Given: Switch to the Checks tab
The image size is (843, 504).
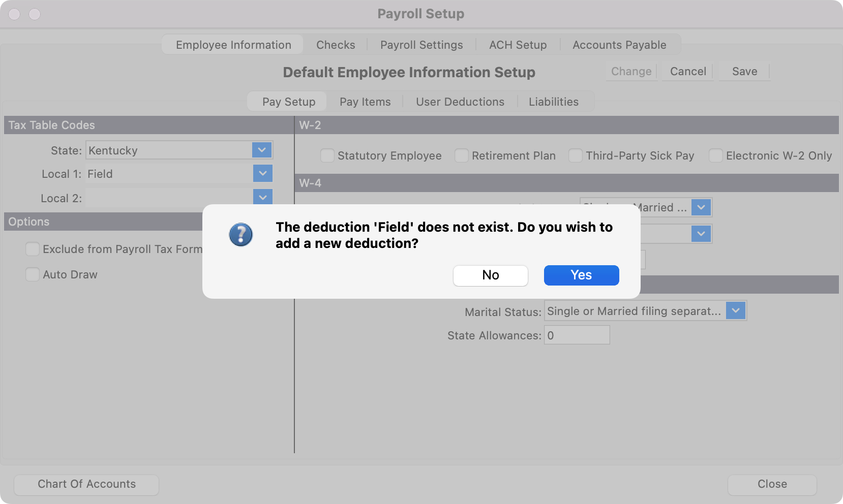Looking at the screenshot, I should [x=336, y=45].
